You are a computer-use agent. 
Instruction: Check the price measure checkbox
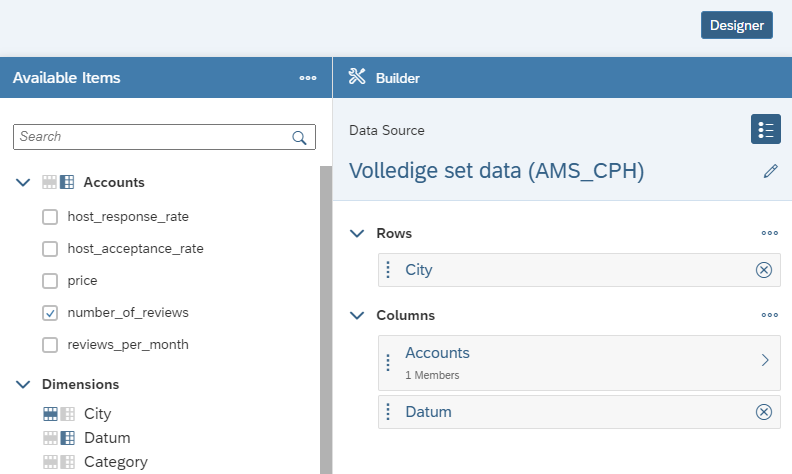coord(50,281)
